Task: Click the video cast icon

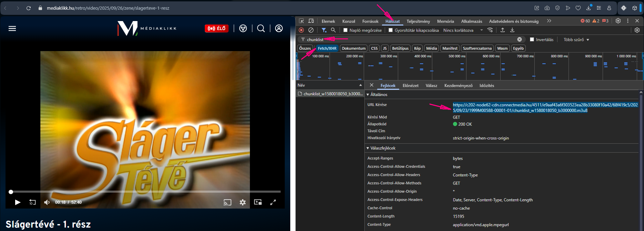Action: coord(227,202)
